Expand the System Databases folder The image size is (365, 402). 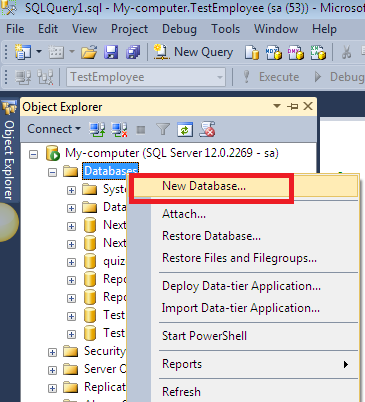(71, 190)
